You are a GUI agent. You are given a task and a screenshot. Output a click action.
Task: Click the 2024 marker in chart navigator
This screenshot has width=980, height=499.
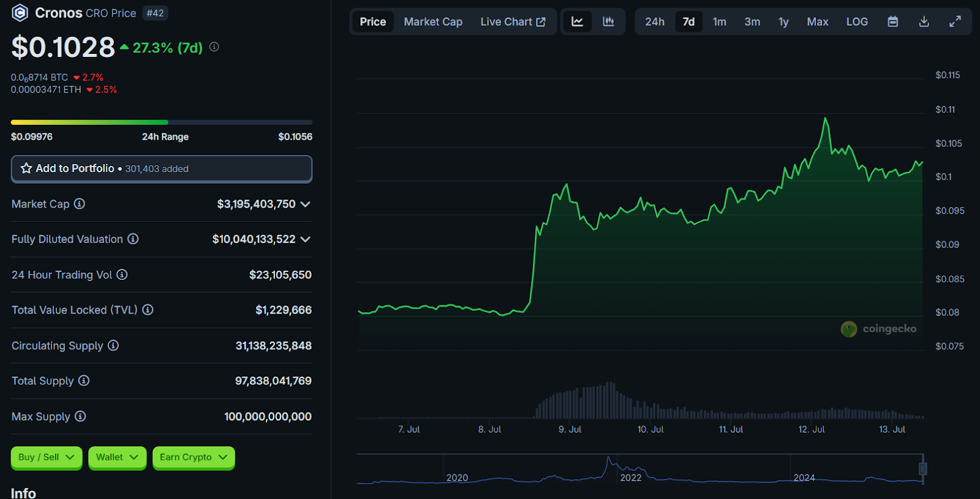click(804, 478)
